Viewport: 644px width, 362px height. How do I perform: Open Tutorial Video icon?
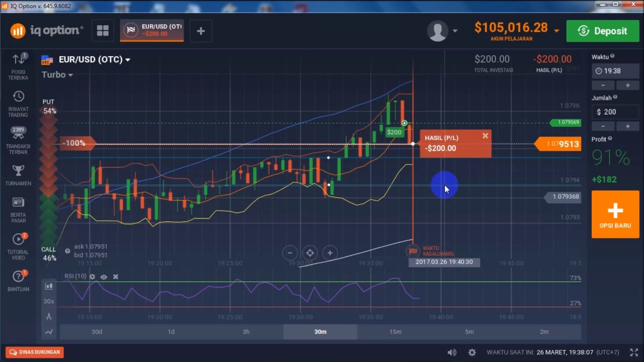pos(19,239)
